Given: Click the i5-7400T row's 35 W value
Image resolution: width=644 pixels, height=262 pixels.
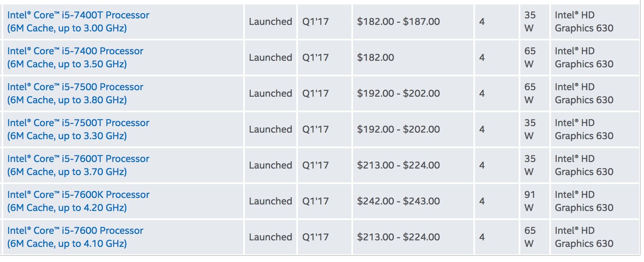Looking at the screenshot, I should 529,22.
